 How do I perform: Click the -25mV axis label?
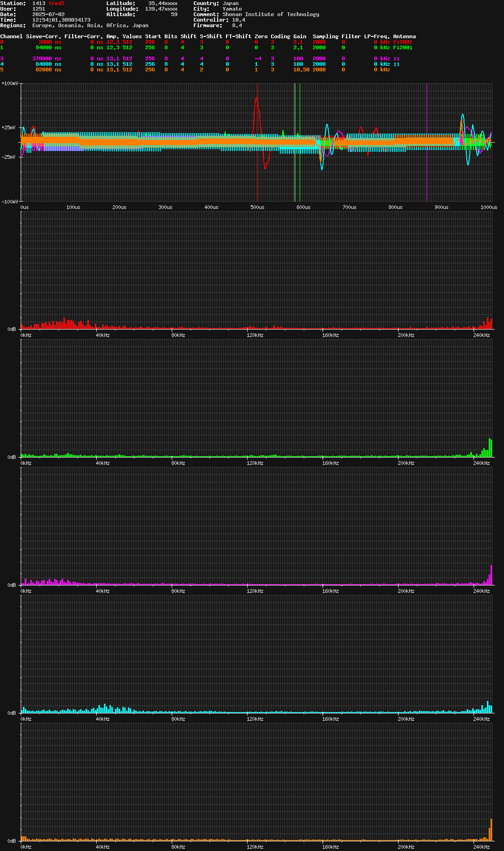(x=8, y=157)
